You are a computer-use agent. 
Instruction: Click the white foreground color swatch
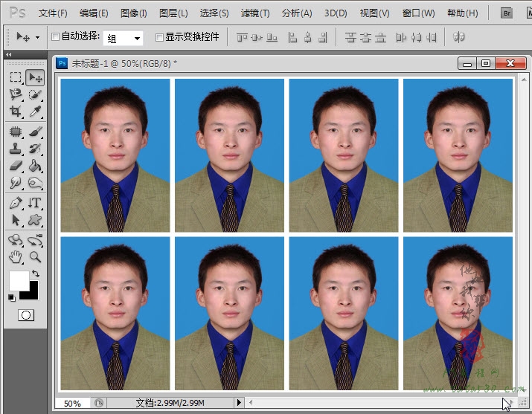coord(19,280)
